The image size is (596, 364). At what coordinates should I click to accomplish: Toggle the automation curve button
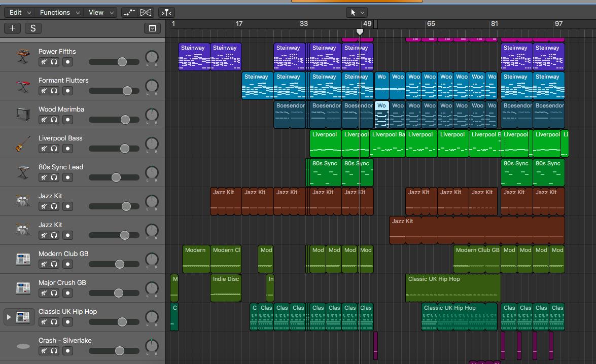(129, 13)
